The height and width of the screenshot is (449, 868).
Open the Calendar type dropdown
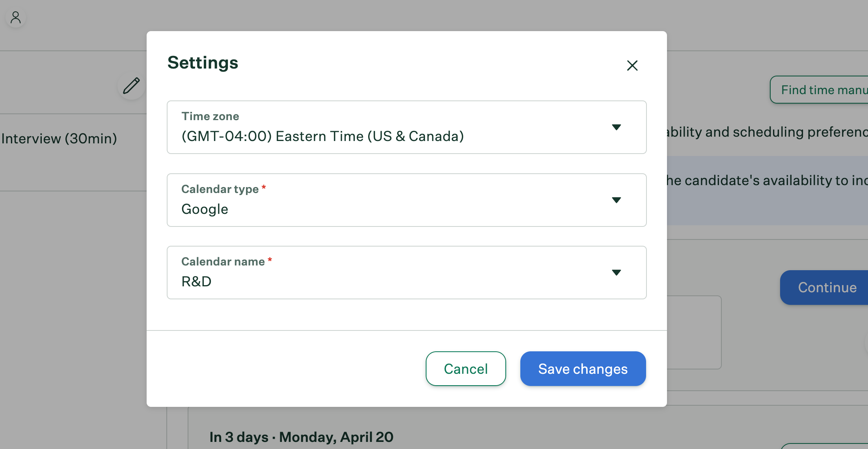406,200
